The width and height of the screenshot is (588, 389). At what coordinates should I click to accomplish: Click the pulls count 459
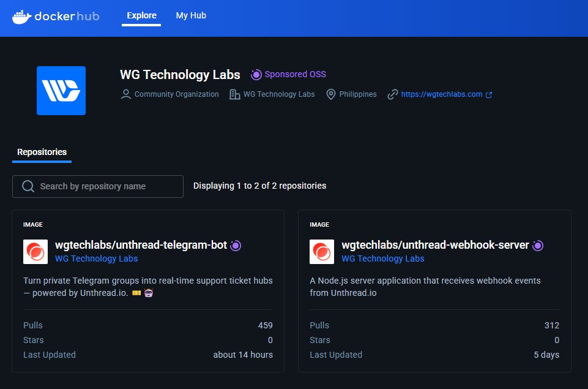[265, 325]
